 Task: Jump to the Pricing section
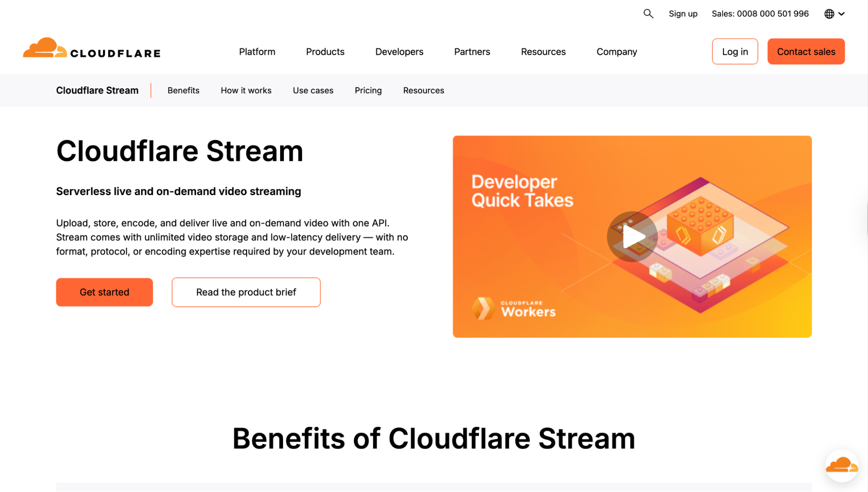(368, 90)
